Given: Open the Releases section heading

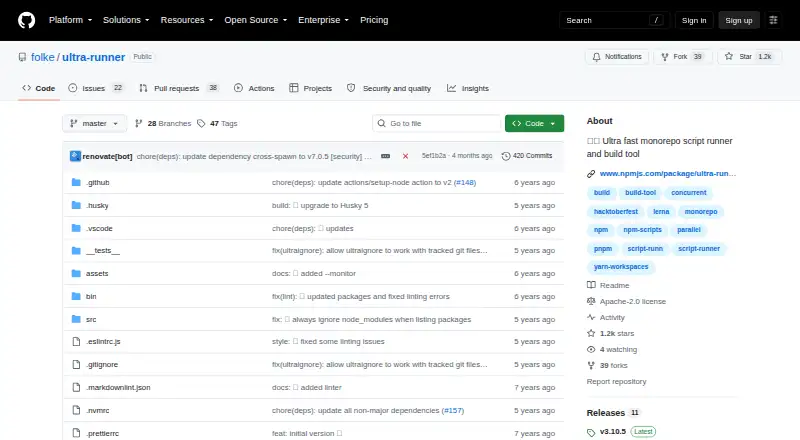Looking at the screenshot, I should 606,413.
